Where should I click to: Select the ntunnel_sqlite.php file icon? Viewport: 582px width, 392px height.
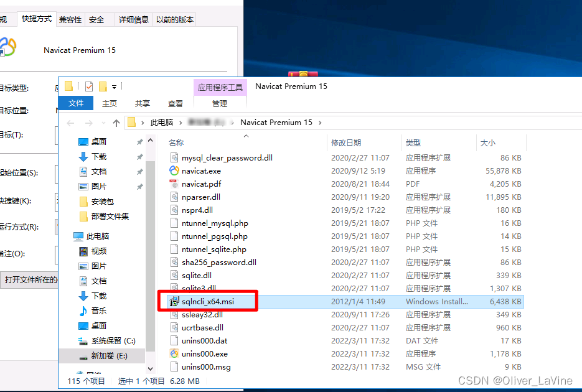click(x=174, y=250)
